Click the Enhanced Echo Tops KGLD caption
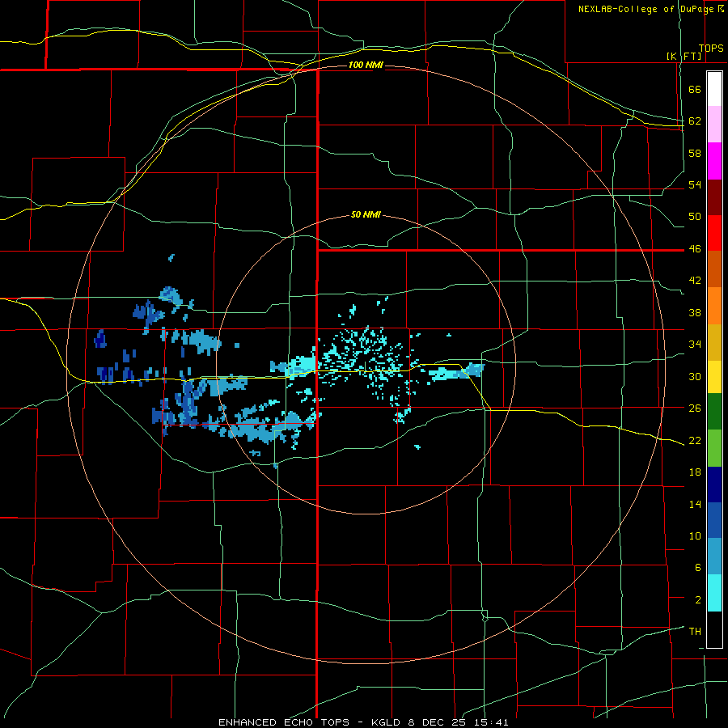 tap(363, 722)
